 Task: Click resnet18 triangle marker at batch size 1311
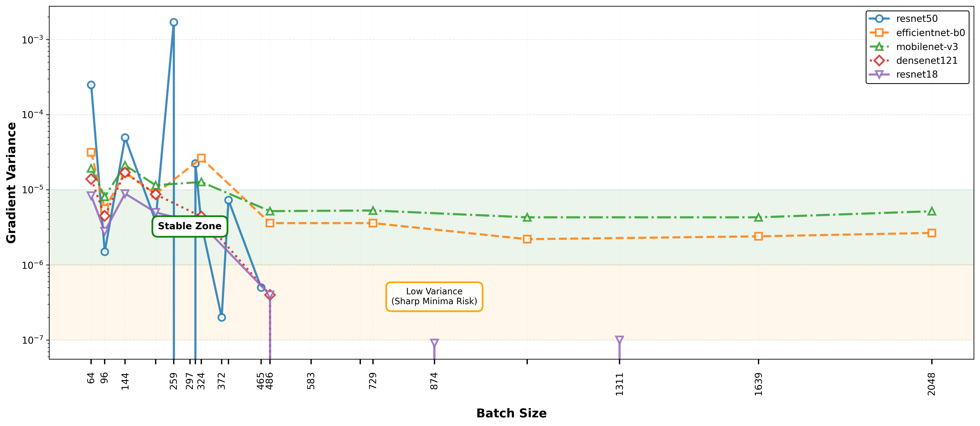(619, 340)
